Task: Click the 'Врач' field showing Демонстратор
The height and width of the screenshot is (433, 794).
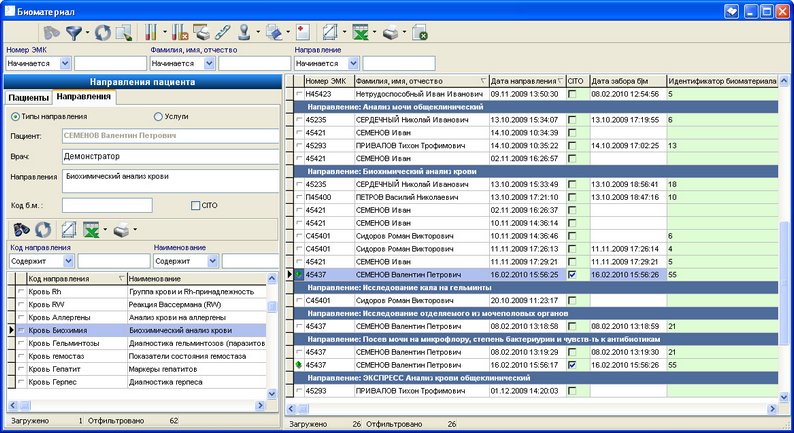Action: pos(170,156)
